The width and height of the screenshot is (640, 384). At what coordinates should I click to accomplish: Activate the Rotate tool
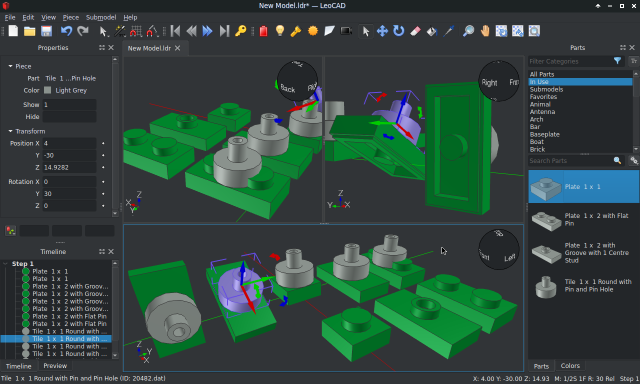[x=398, y=31]
